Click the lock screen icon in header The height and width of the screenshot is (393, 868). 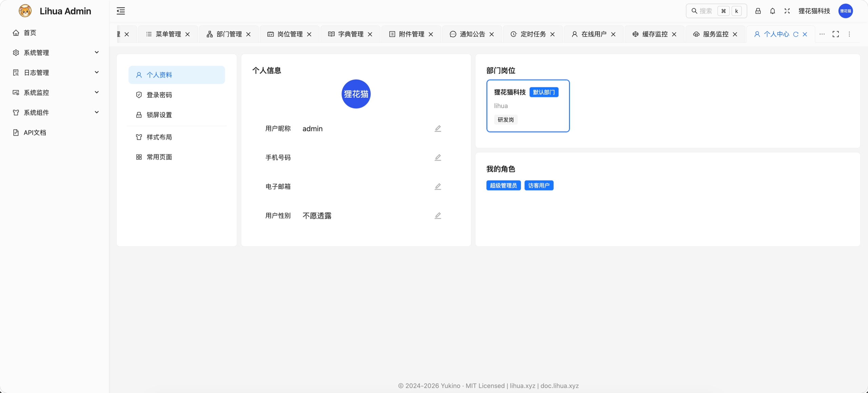coord(758,11)
